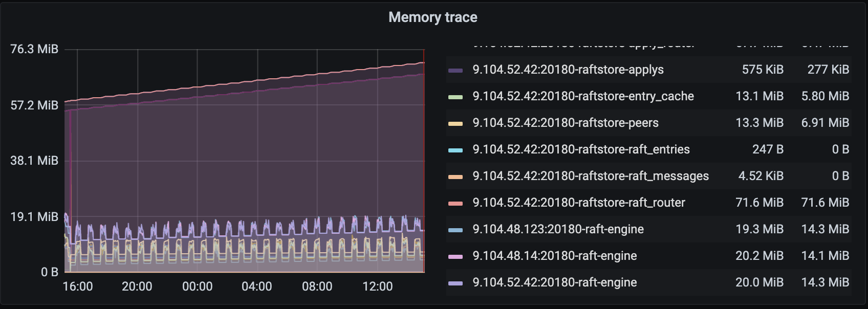Toggle the raftstore-raft_entries legend series
Screen dimensions: 868x309
[581, 149]
